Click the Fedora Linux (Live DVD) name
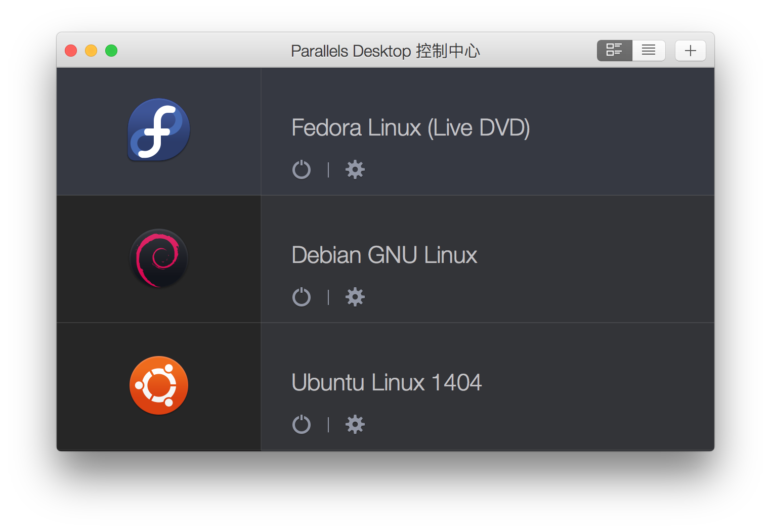The height and width of the screenshot is (532, 771). point(411,127)
